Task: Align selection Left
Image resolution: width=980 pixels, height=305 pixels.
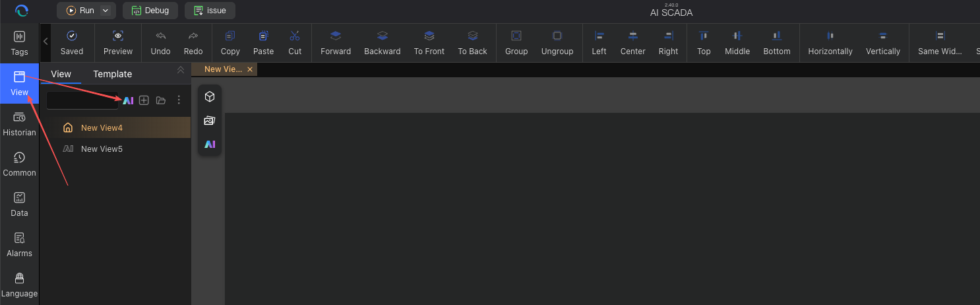Action: [599, 43]
